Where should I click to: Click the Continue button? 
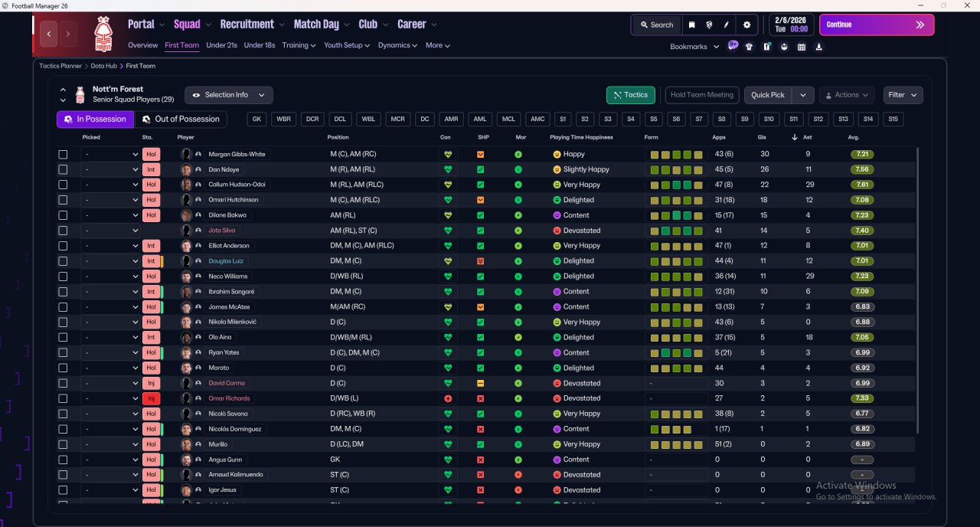tap(877, 25)
